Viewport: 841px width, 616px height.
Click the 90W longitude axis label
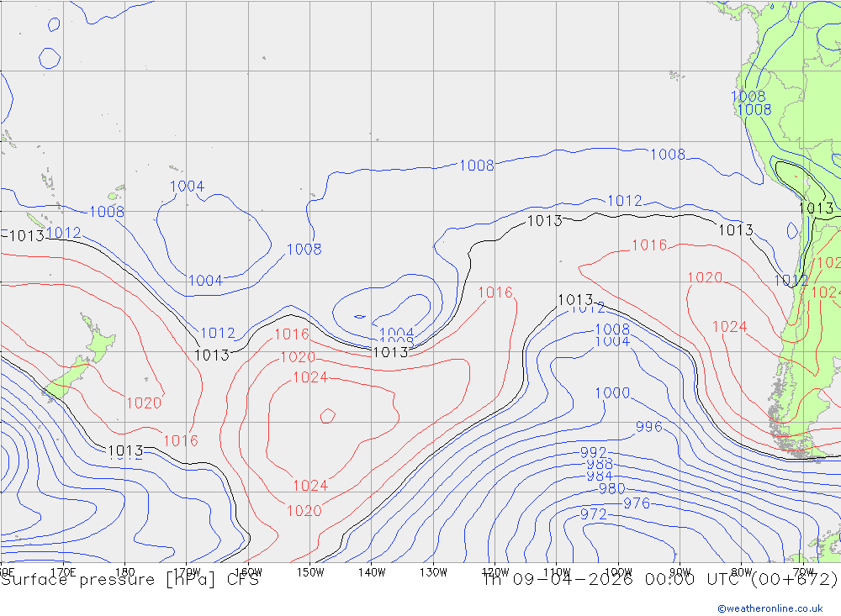[680, 572]
